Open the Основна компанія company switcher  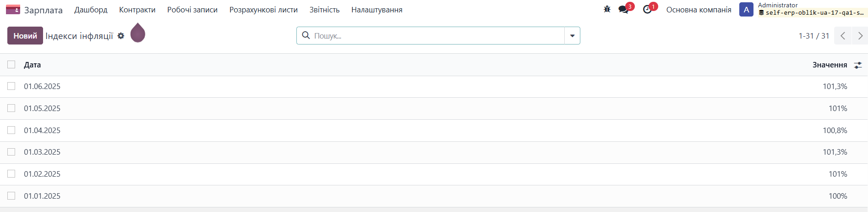[699, 10]
